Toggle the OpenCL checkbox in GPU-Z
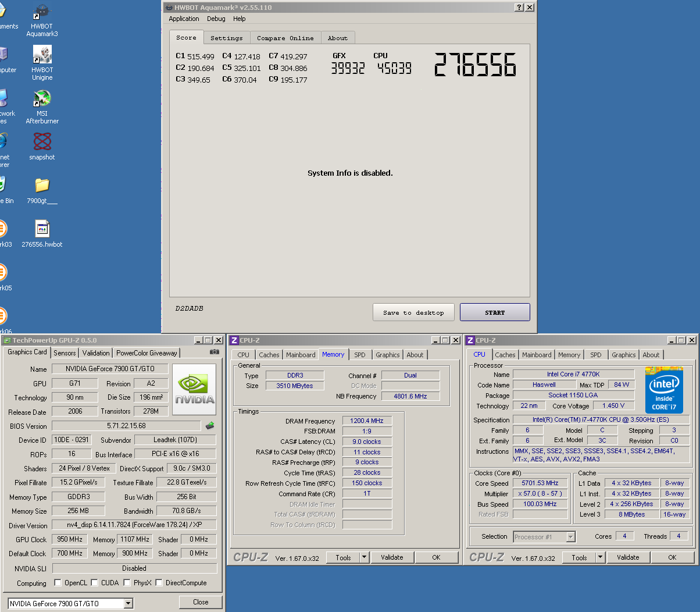700x612 pixels. click(x=58, y=582)
